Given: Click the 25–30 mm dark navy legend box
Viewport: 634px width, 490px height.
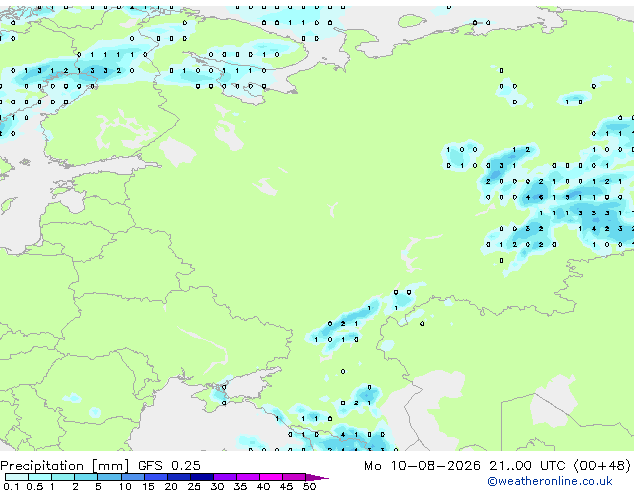Looking at the screenshot, I should 202,477.
